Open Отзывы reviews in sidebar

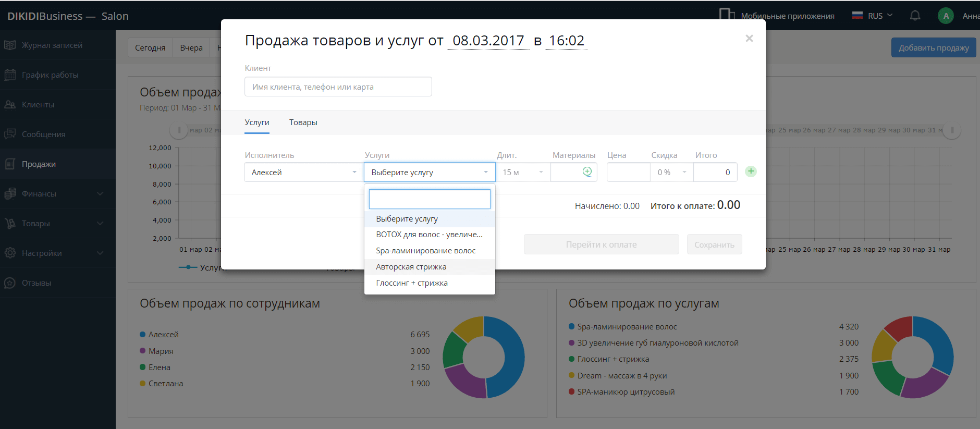click(x=36, y=283)
